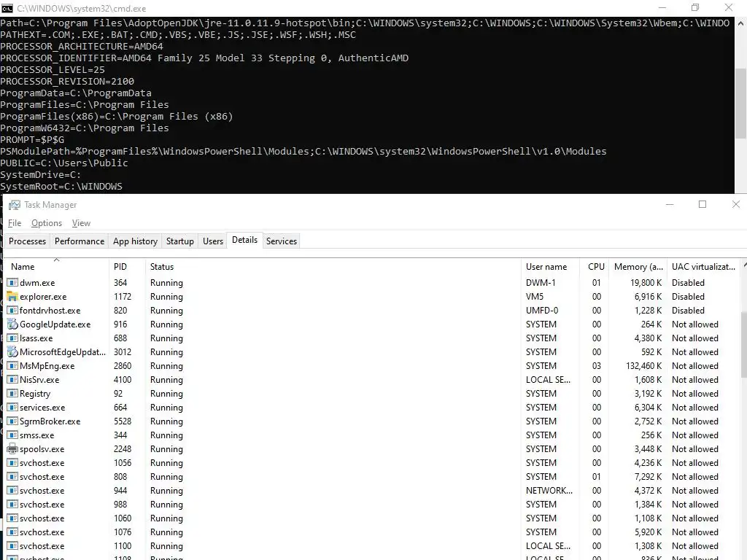Viewport: 747px width, 560px height.
Task: Switch to the Processes tab
Action: [27, 241]
